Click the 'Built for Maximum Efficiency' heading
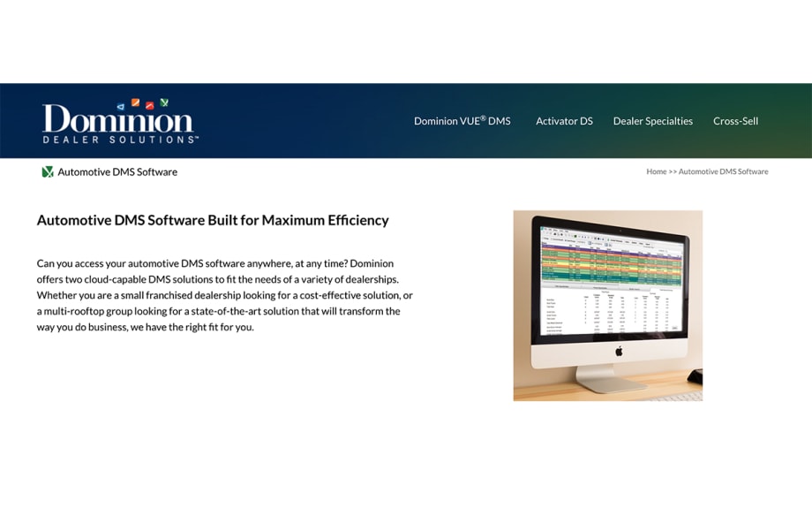This screenshot has width=812, height=508. click(212, 220)
